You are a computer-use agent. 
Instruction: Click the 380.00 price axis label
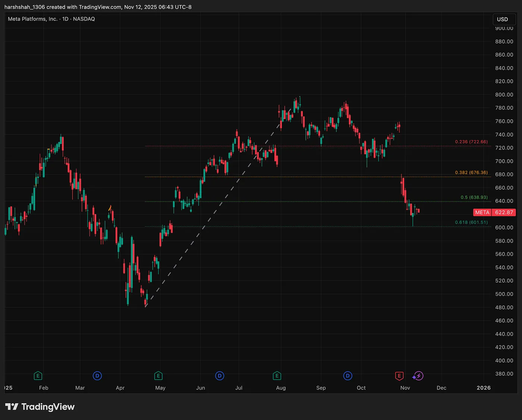(504, 374)
